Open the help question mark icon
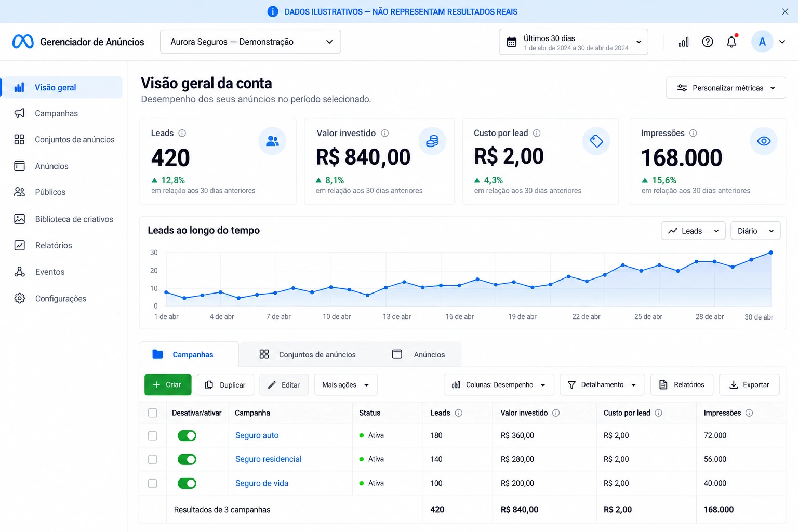798x532 pixels. pyautogui.click(x=708, y=42)
